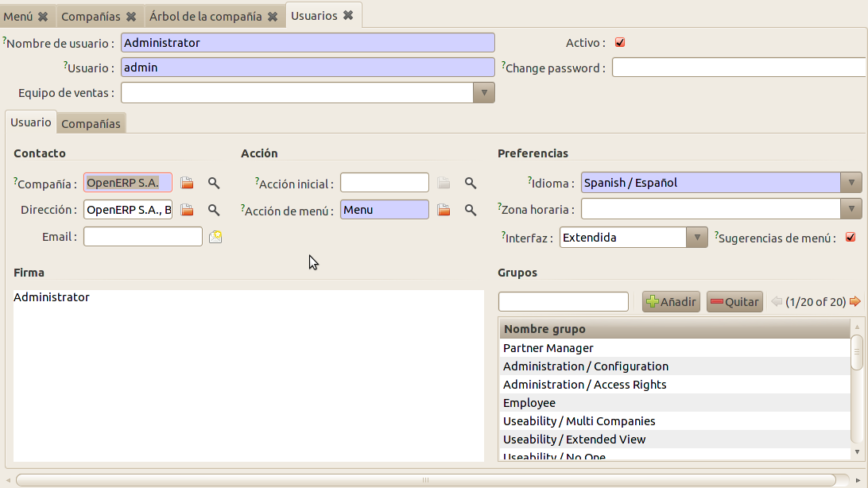Select Administration / Access Rights row
The width and height of the screenshot is (868, 488).
[x=675, y=385]
